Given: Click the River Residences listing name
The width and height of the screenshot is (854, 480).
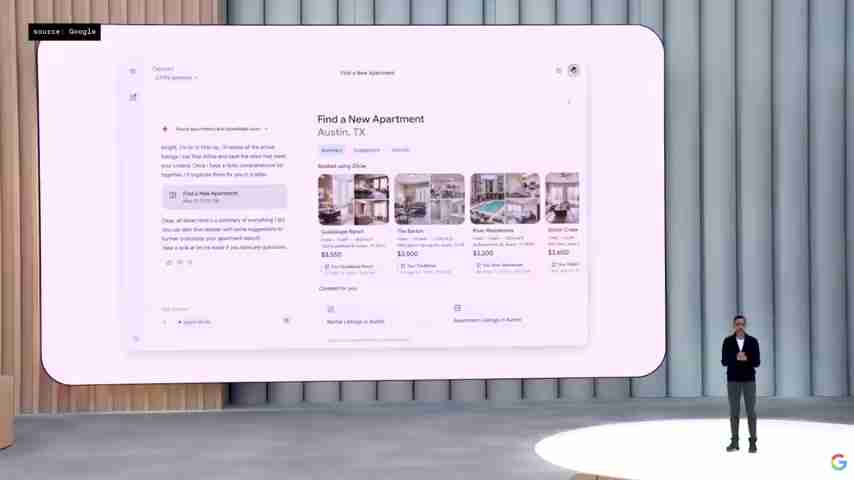Looking at the screenshot, I should [x=493, y=230].
